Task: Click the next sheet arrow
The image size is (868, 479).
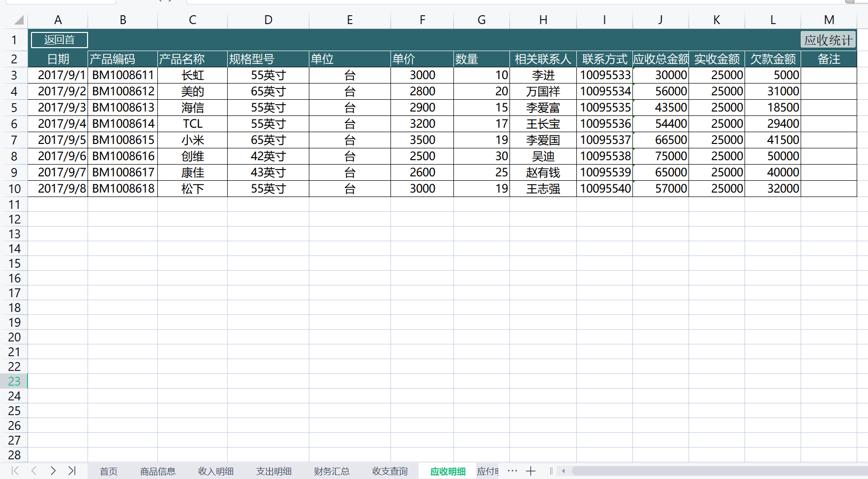Action: click(x=53, y=471)
